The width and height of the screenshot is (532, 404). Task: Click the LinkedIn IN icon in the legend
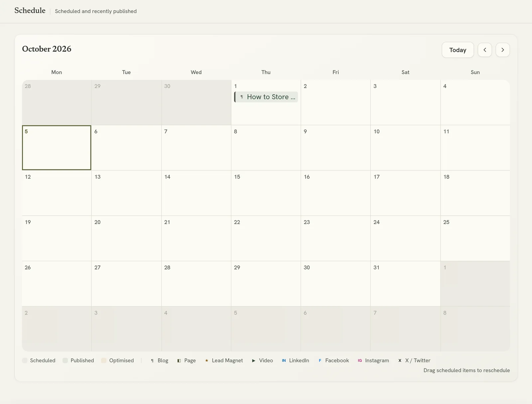tap(284, 360)
